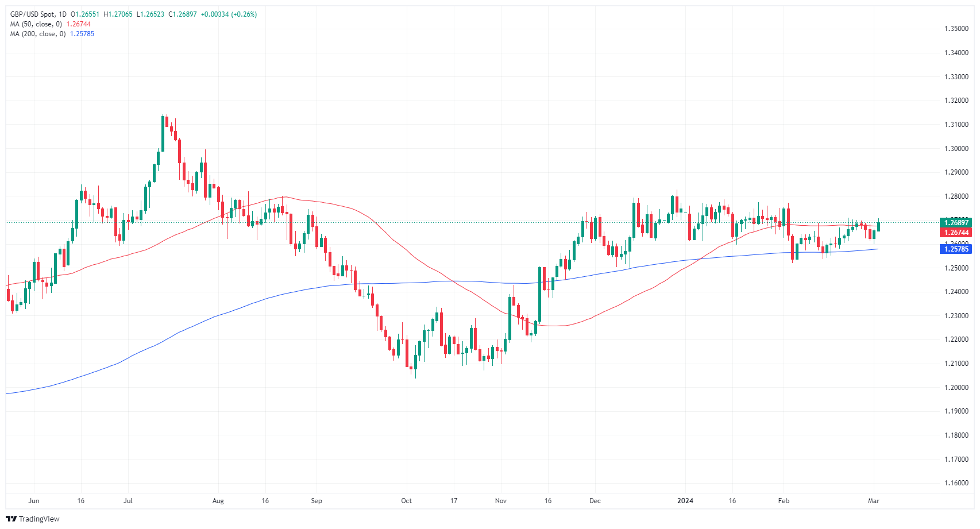Select the 2024 label on time axis
The height and width of the screenshot is (529, 980).
click(x=685, y=501)
